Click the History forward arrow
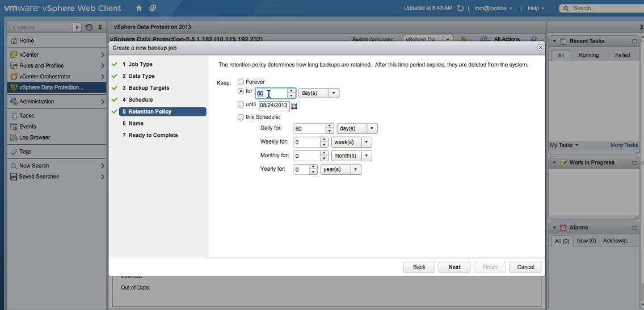The width and height of the screenshot is (644, 310). point(77,27)
